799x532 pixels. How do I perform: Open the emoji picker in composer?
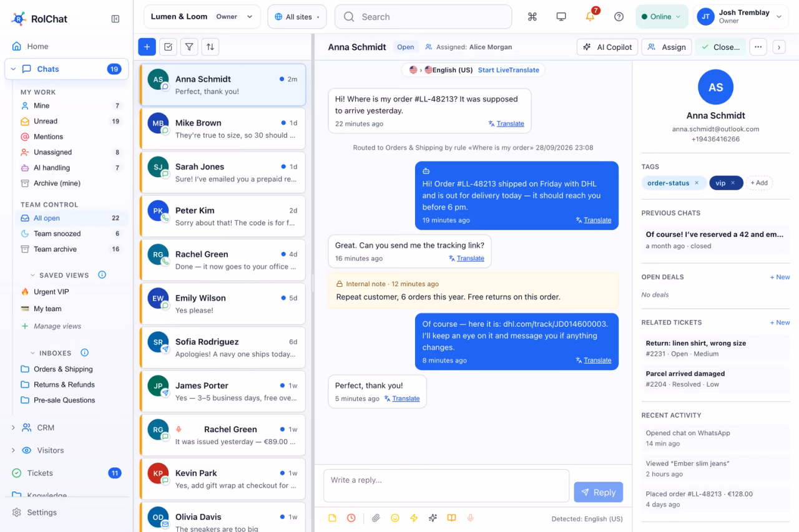(x=395, y=518)
